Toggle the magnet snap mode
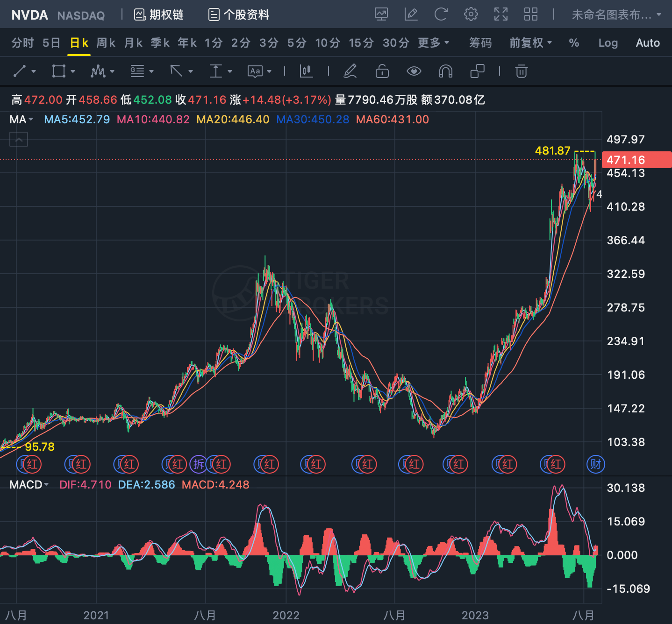 446,71
